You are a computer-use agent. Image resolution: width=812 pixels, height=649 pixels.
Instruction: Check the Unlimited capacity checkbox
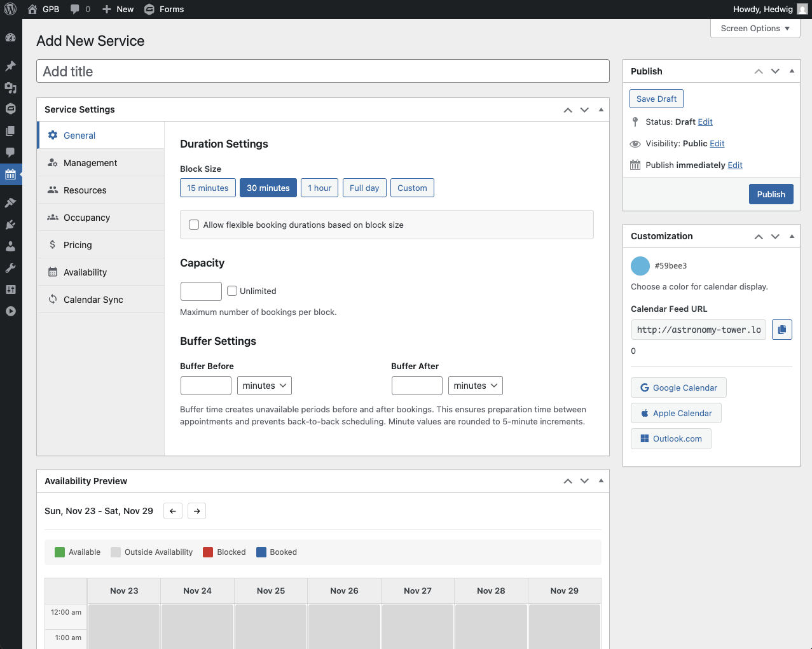coord(232,291)
